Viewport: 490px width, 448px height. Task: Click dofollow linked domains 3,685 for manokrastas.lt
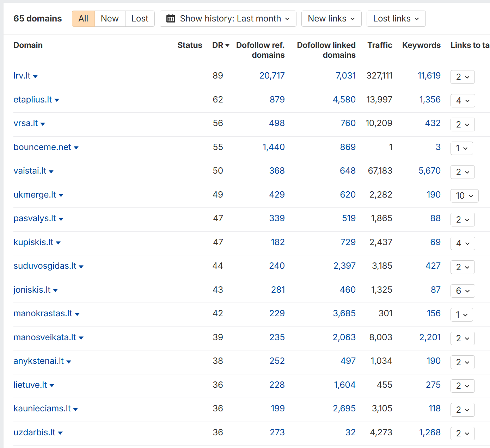click(x=344, y=313)
